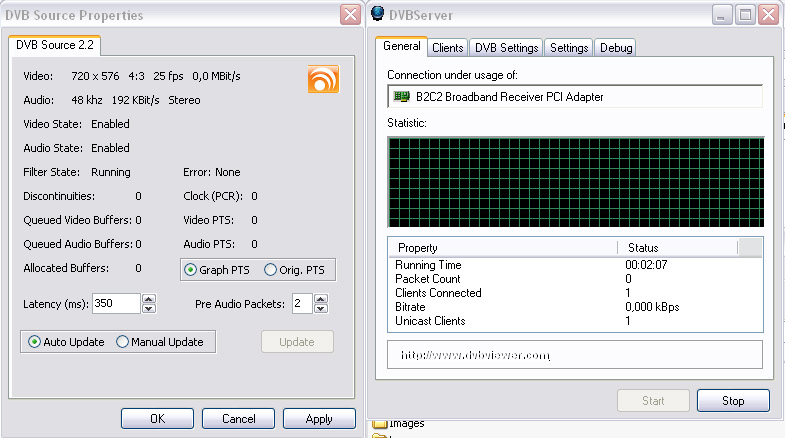The width and height of the screenshot is (785, 438).
Task: Click the Start button in DVBServer
Action: (653, 400)
